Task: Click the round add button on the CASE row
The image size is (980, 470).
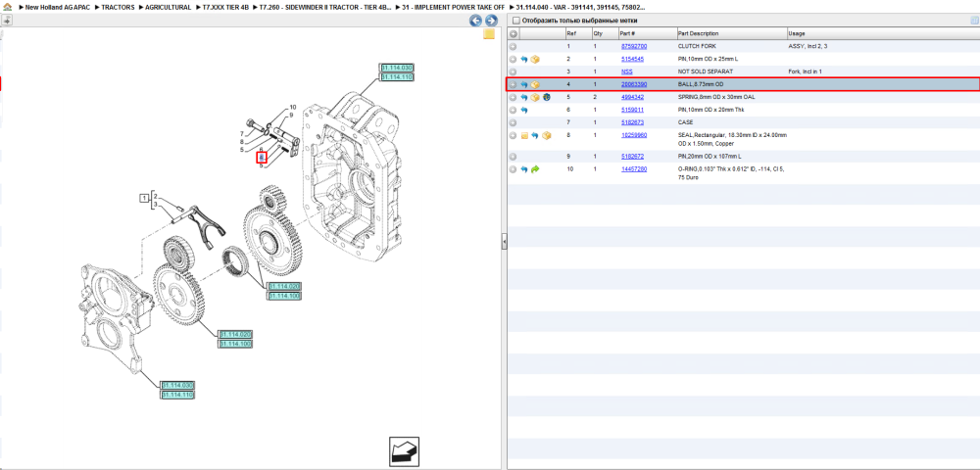Action: tap(514, 122)
